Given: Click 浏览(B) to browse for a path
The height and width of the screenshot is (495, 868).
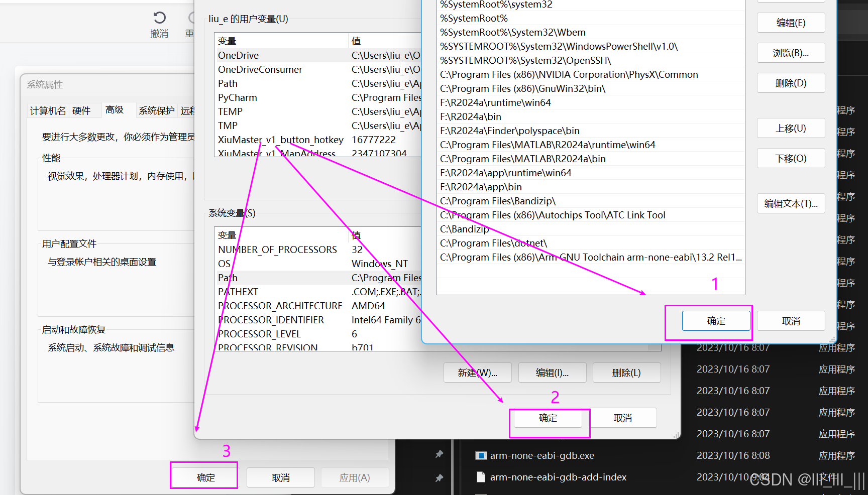Looking at the screenshot, I should click(x=791, y=53).
